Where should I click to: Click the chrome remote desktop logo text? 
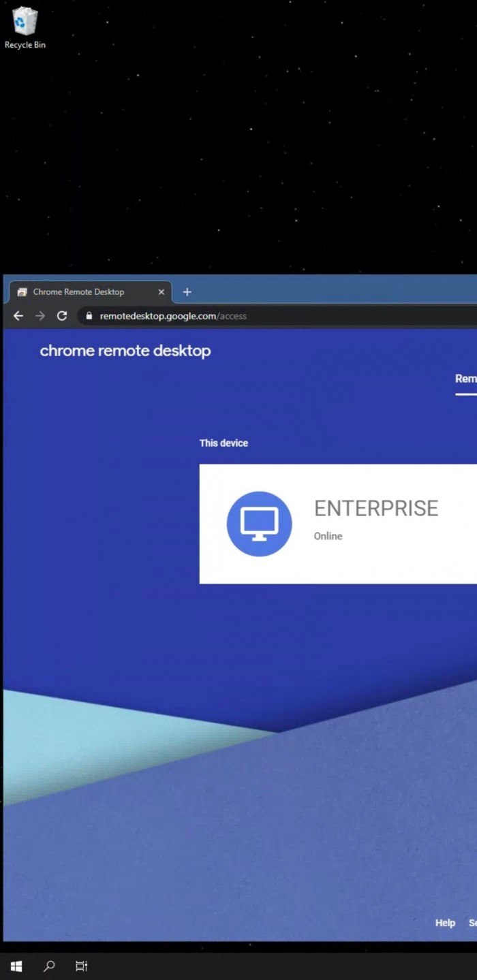point(125,351)
